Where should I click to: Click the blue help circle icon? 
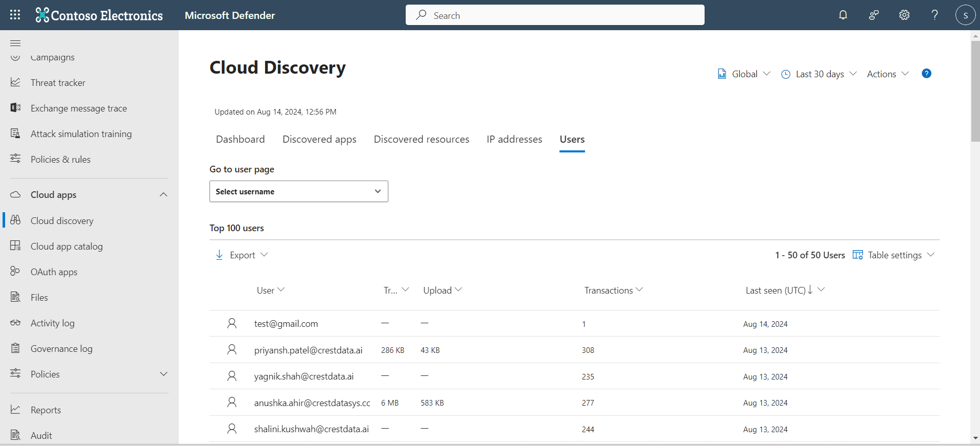click(926, 74)
